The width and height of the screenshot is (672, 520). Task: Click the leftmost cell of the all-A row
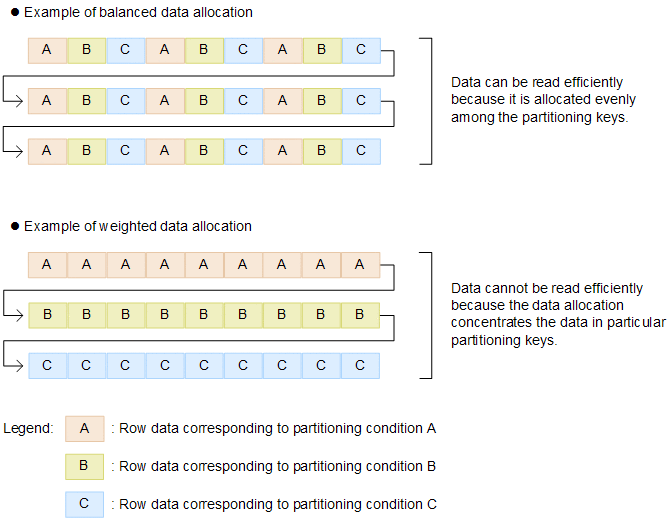coord(47,265)
